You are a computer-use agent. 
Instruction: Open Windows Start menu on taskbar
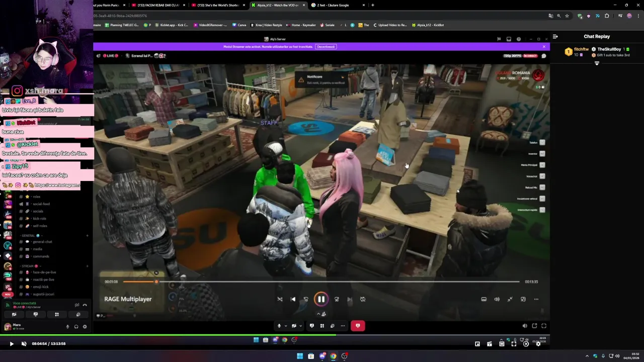click(x=300, y=356)
